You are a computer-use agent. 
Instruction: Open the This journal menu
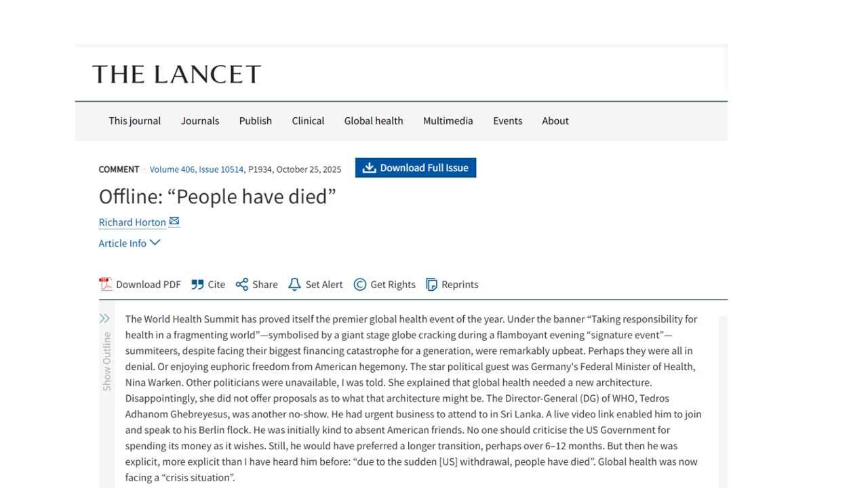tap(135, 121)
